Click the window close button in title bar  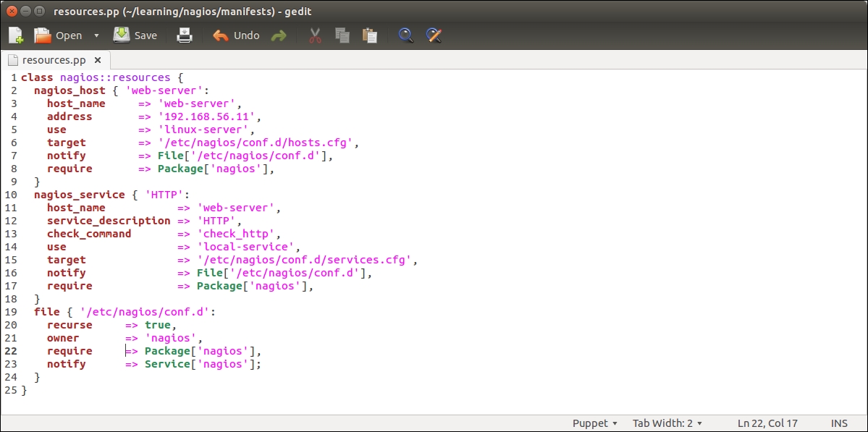coord(12,12)
